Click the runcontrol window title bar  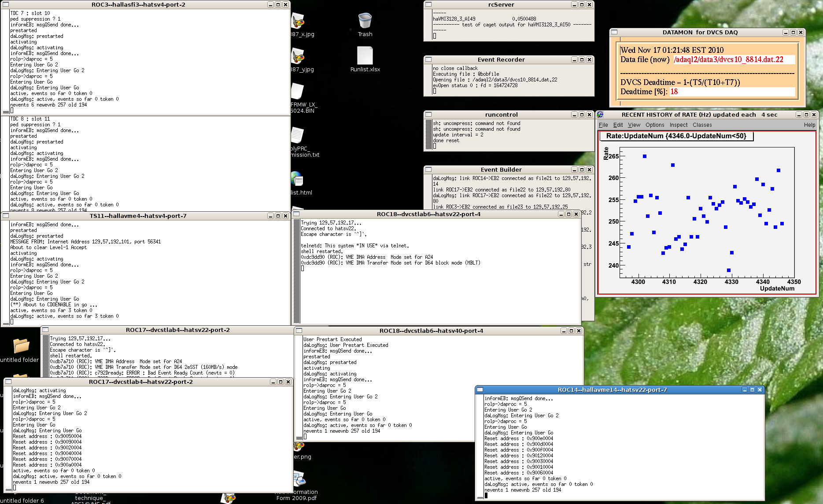tap(501, 114)
